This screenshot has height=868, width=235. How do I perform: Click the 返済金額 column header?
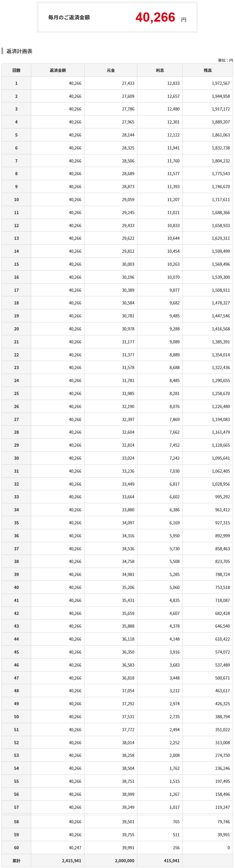point(58,70)
